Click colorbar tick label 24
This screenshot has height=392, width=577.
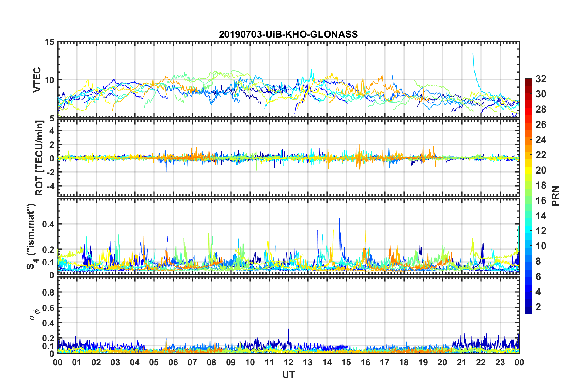click(x=541, y=140)
